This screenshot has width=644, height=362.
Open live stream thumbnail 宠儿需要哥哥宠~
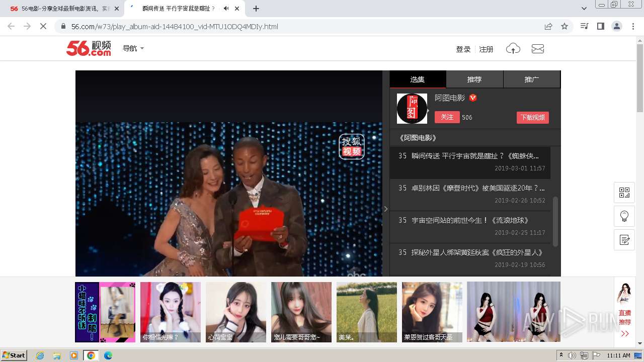301,312
